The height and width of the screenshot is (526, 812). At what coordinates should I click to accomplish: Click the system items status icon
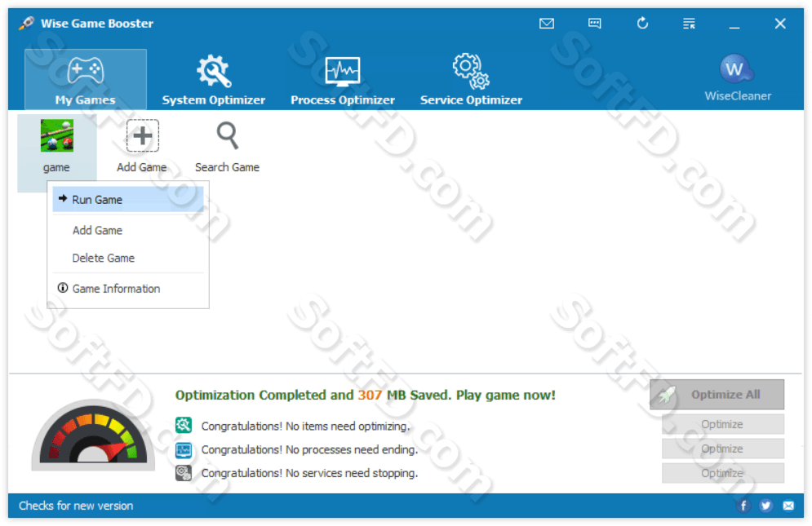pos(184,426)
